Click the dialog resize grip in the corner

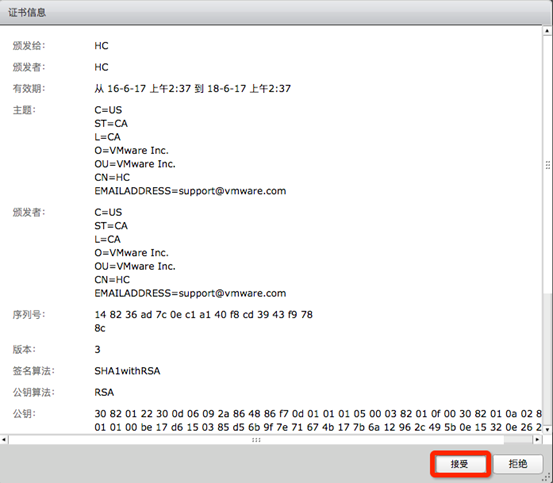(x=548, y=478)
